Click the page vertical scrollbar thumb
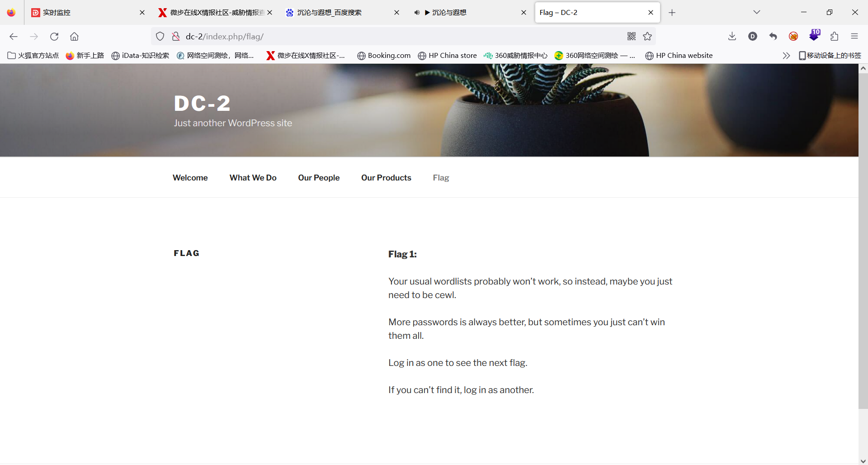The height and width of the screenshot is (465, 868). tap(863, 241)
